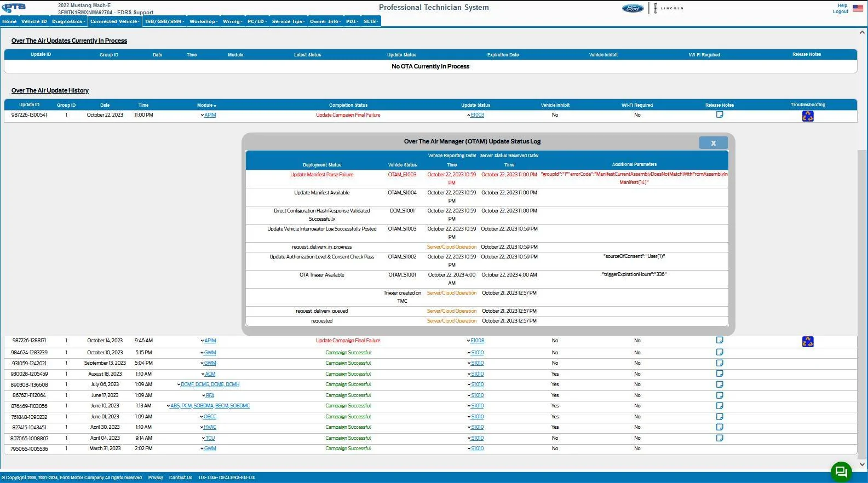The width and height of the screenshot is (868, 483).
Task: View release notes for the September 13 GWM update
Action: pos(720,363)
